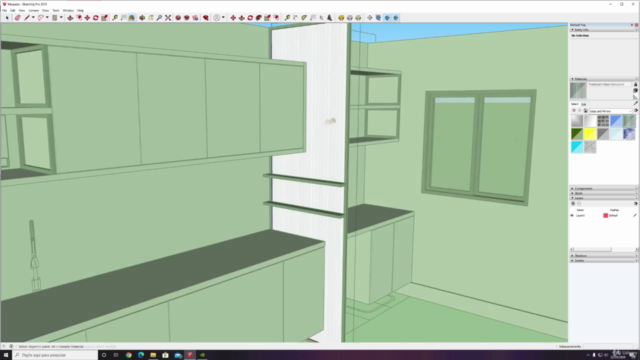Viewport: 640px width, 360px height.
Task: Open the Line tool dropdown arrow
Action: click(33, 18)
